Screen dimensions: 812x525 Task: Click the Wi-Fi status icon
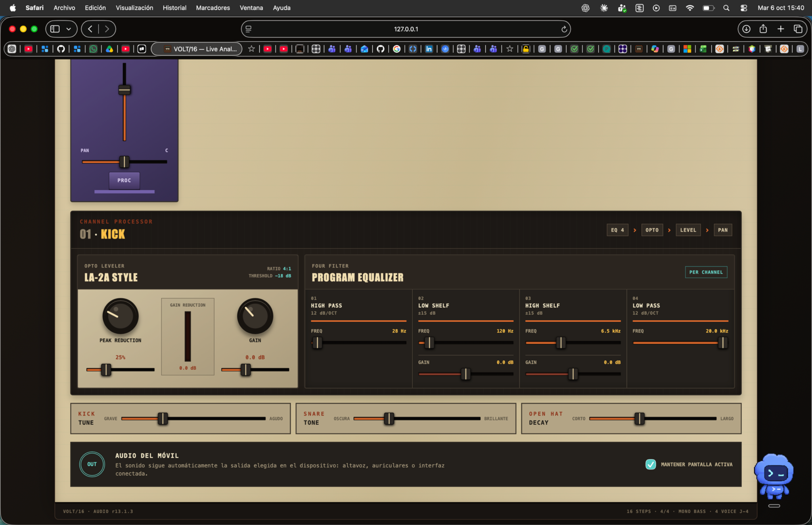click(x=690, y=8)
